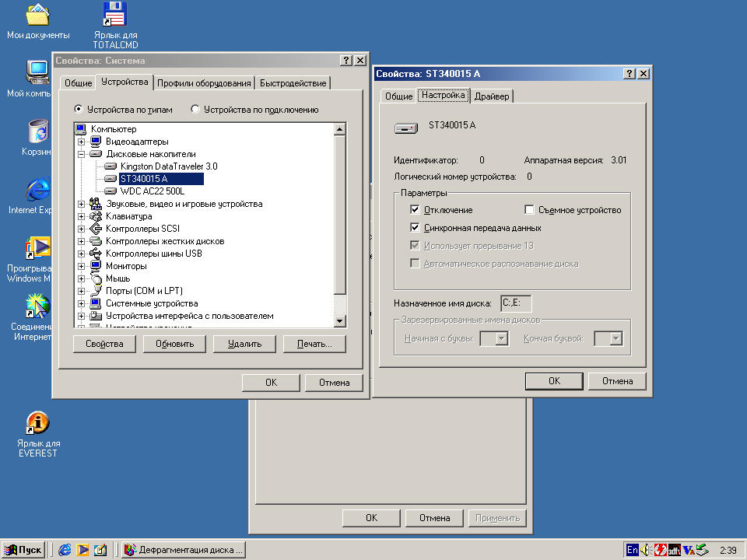Select Kingston DataTraveler 3.0 in device tree
This screenshot has width=747, height=560.
(x=169, y=166)
